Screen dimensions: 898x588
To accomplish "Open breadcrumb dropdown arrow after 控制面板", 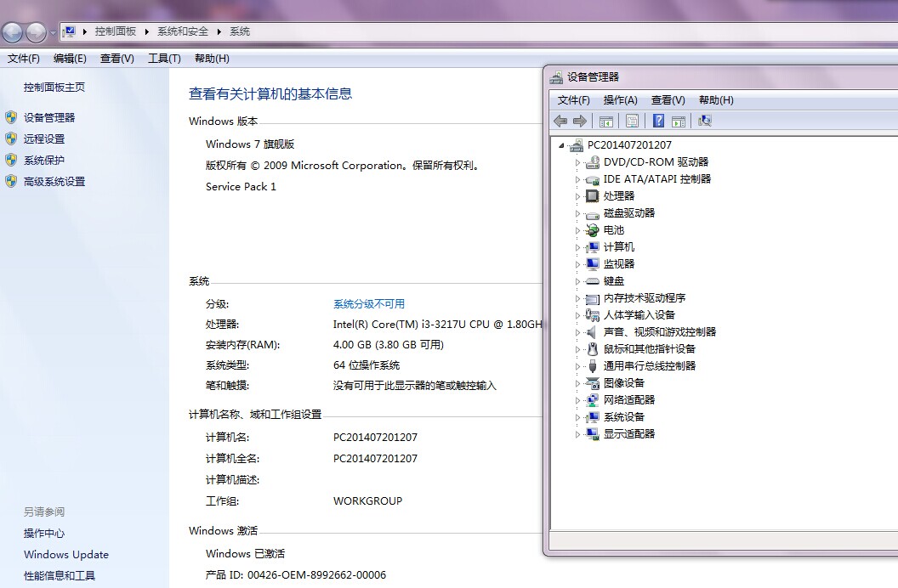I will 146,31.
